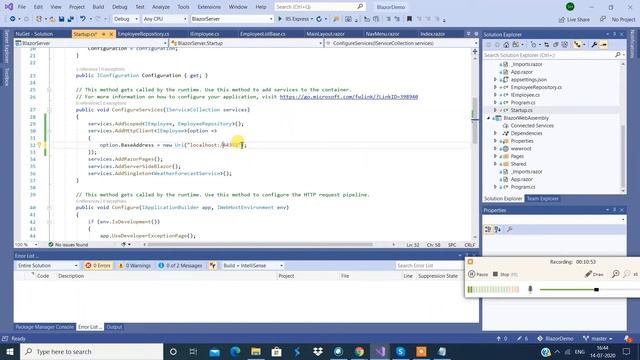Toggle the 0 Warnings filter
Image resolution: width=640 pixels, height=360 pixels.
(x=135, y=266)
